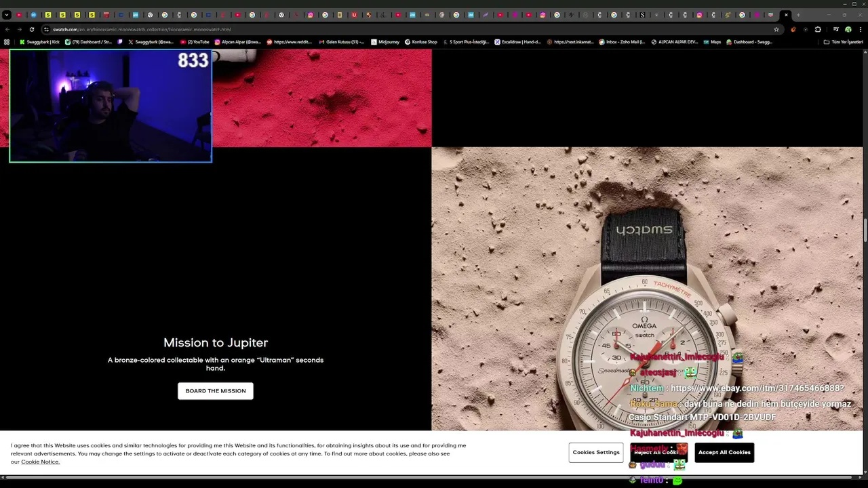Open the Twitch icon bookmark

click(120, 42)
